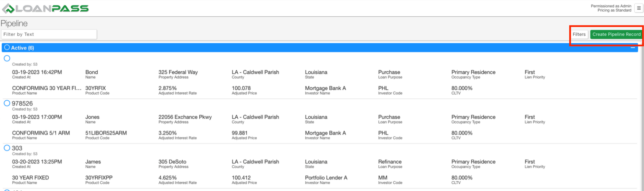Viewport: 644px width, 191px height.
Task: Open the Filters panel
Action: pyautogui.click(x=579, y=34)
